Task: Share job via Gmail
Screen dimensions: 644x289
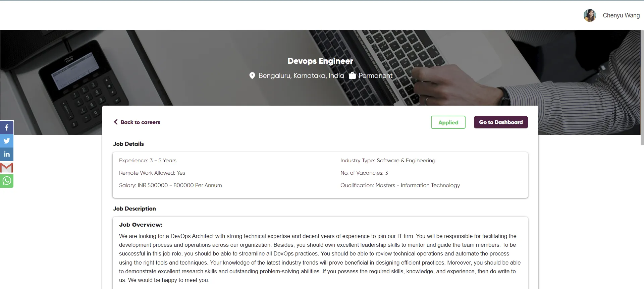Action: [x=7, y=168]
